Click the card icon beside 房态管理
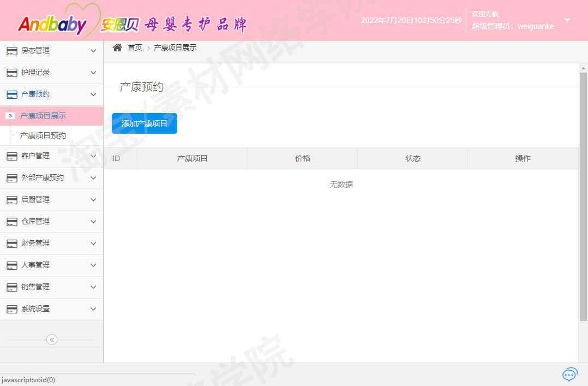Image resolution: width=588 pixels, height=386 pixels. 12,51
